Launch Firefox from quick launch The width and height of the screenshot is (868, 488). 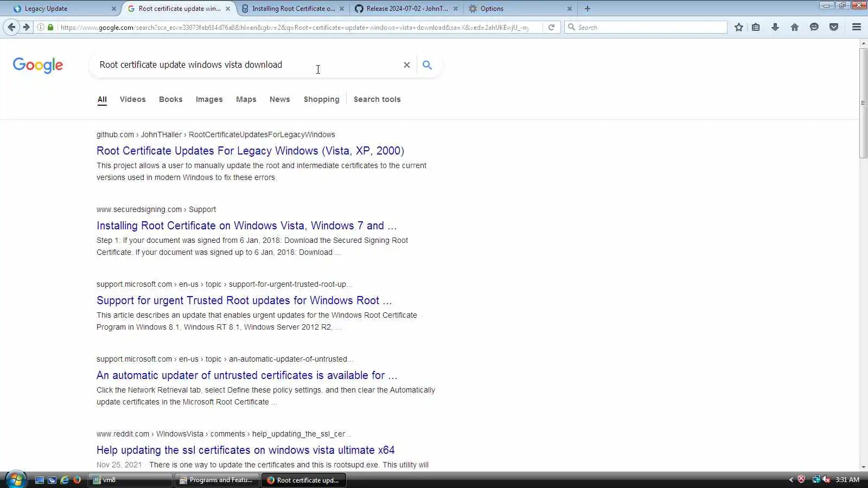click(x=77, y=480)
